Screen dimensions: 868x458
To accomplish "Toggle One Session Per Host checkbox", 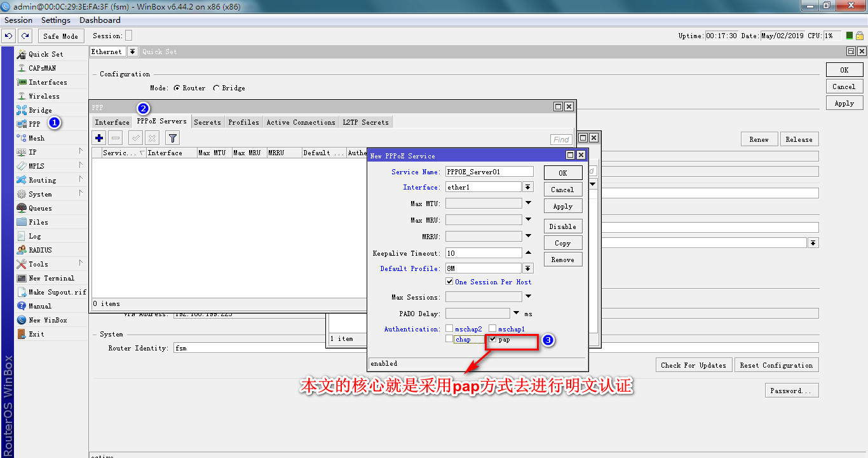I will [449, 282].
